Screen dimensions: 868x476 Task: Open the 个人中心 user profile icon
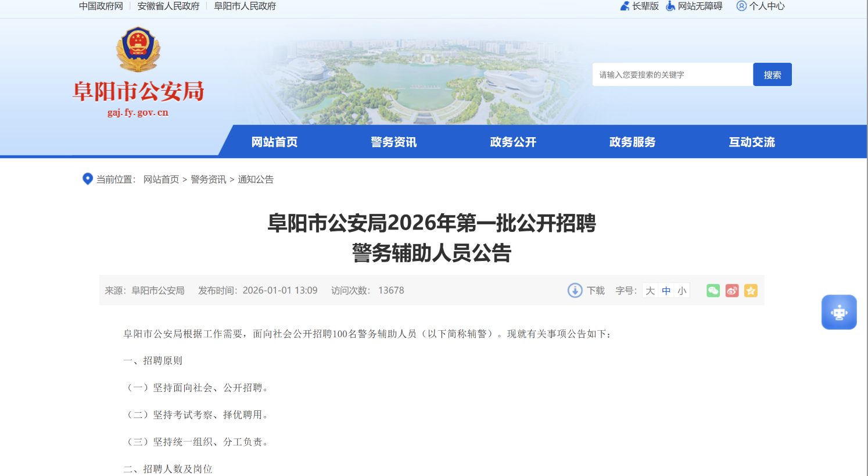(740, 6)
